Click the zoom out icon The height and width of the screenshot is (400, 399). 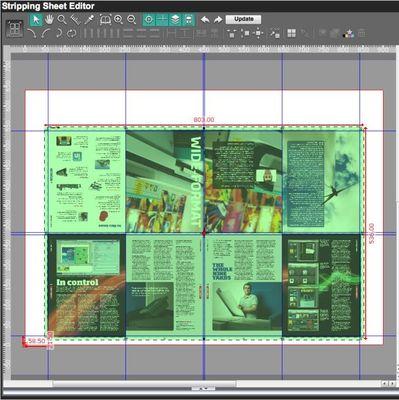click(x=132, y=20)
